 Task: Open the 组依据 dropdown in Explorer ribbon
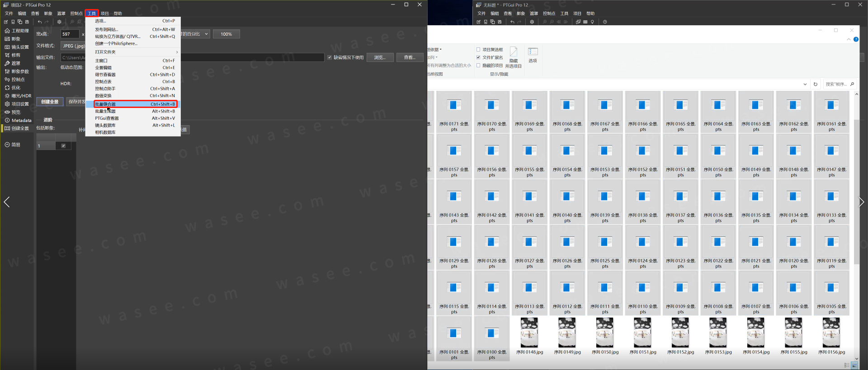point(435,50)
